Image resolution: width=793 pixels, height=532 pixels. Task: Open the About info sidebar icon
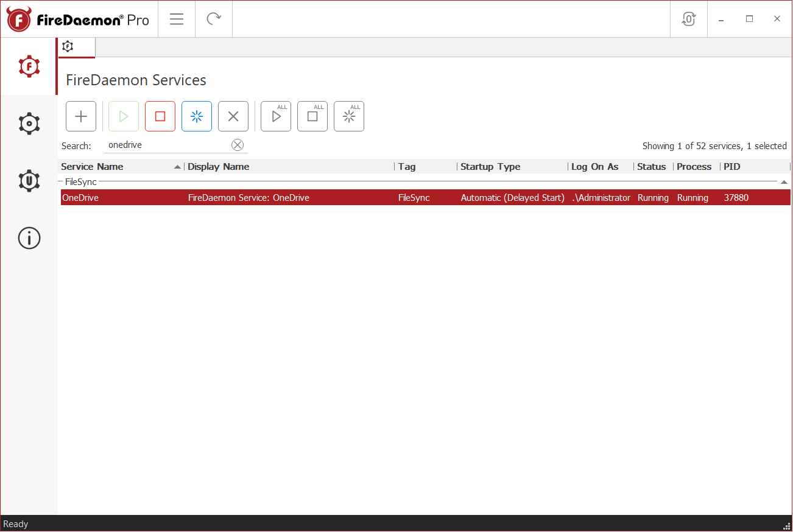point(29,238)
